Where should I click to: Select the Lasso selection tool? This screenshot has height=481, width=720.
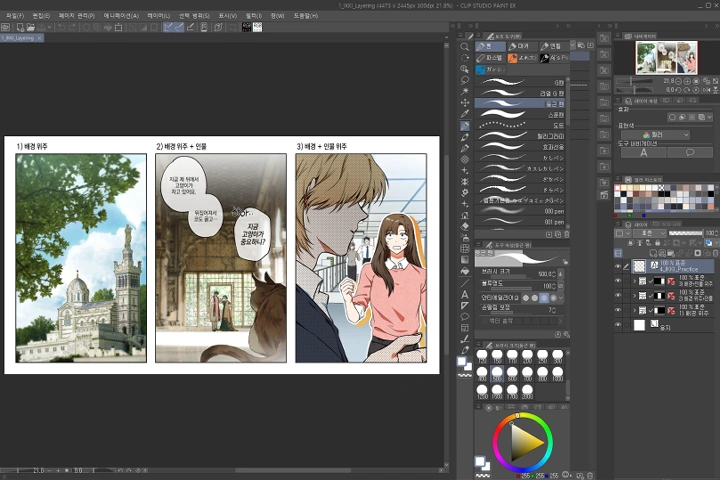point(465,80)
